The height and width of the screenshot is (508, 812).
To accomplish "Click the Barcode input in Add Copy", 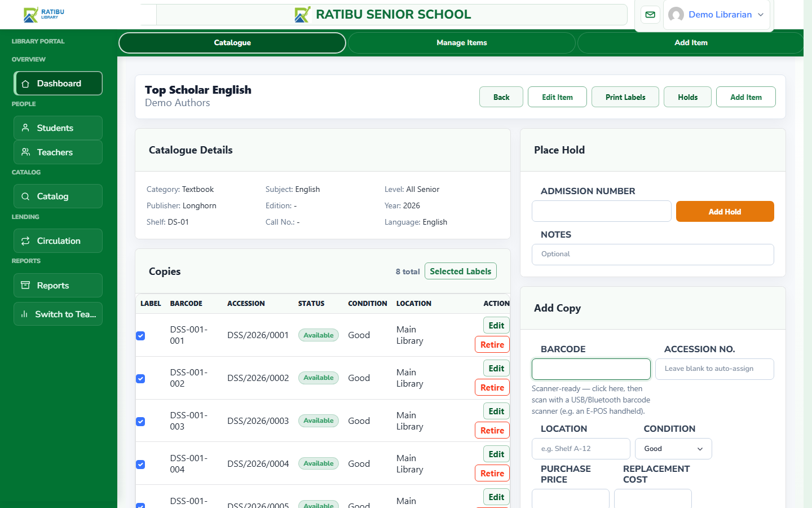I will (x=591, y=369).
